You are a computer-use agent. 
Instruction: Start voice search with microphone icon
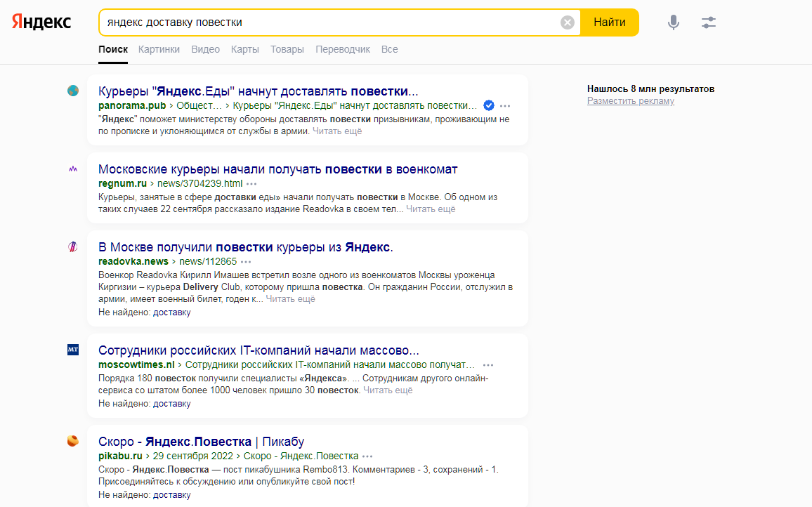click(673, 22)
